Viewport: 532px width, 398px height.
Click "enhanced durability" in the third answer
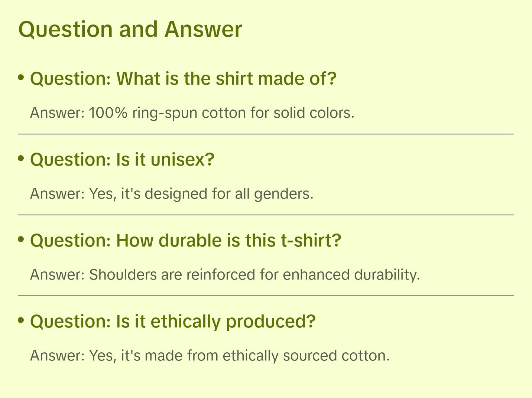tap(351, 275)
